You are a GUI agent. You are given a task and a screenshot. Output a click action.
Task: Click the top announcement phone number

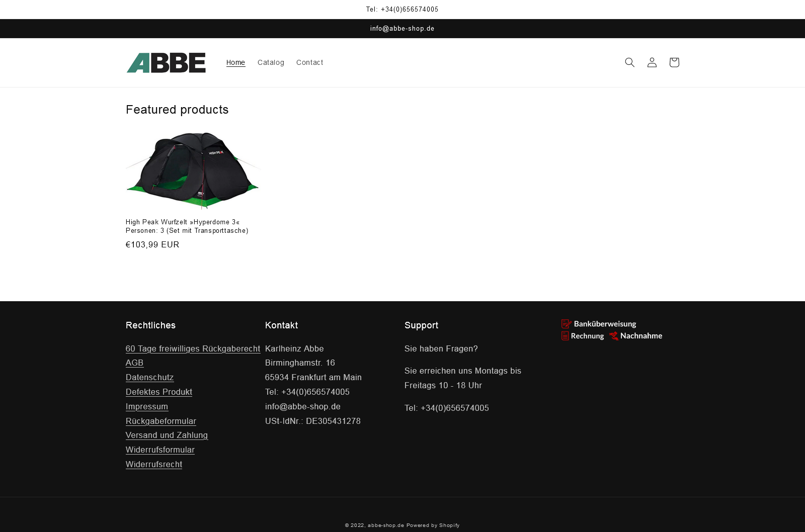pyautogui.click(x=402, y=10)
